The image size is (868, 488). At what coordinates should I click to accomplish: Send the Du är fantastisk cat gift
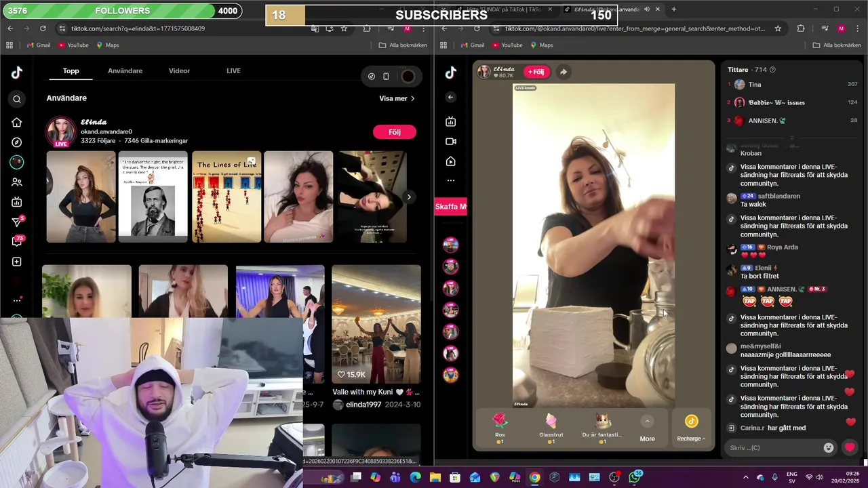click(x=602, y=428)
